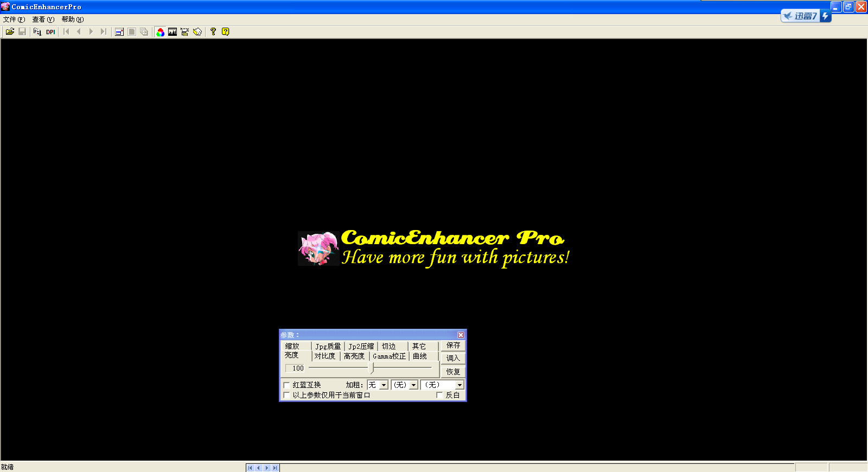Click the DPI toolbar button
This screenshot has width=868, height=472.
pos(50,32)
